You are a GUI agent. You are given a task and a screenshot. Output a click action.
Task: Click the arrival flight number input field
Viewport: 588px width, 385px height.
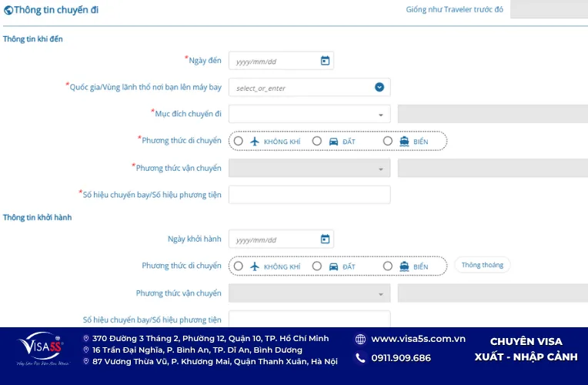tap(309, 195)
